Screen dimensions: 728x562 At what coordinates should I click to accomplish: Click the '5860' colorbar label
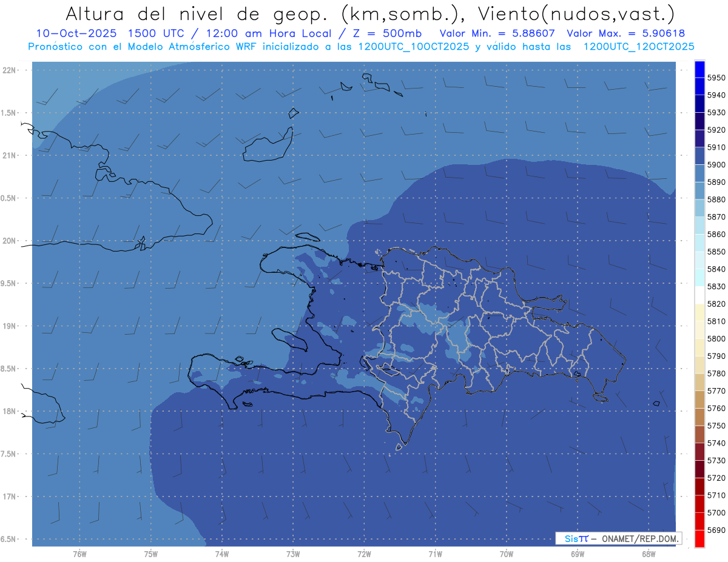click(x=716, y=234)
